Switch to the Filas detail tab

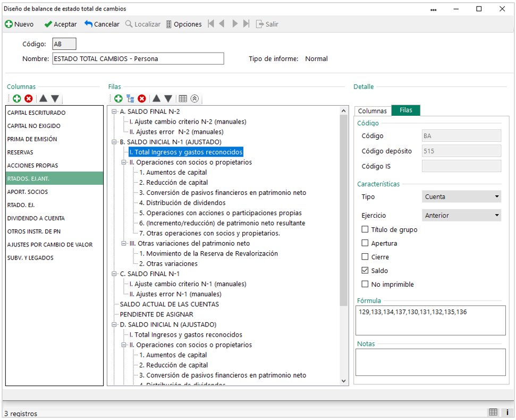[x=406, y=110]
